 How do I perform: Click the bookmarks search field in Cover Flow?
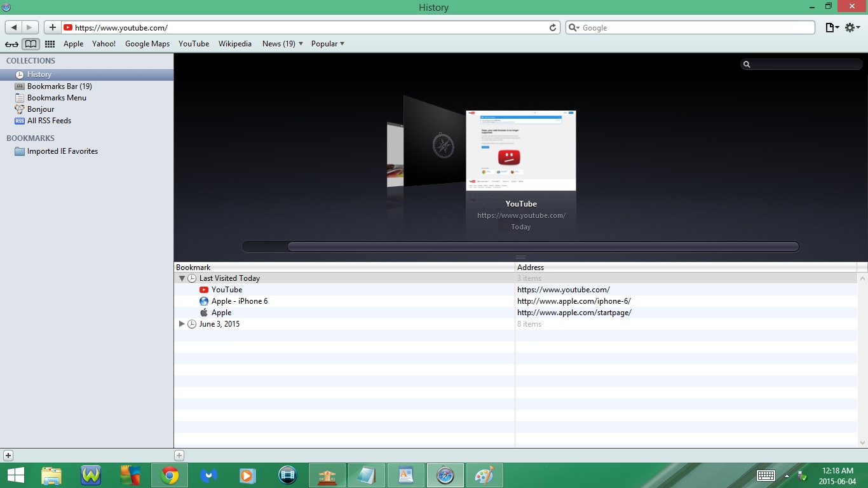[802, 64]
